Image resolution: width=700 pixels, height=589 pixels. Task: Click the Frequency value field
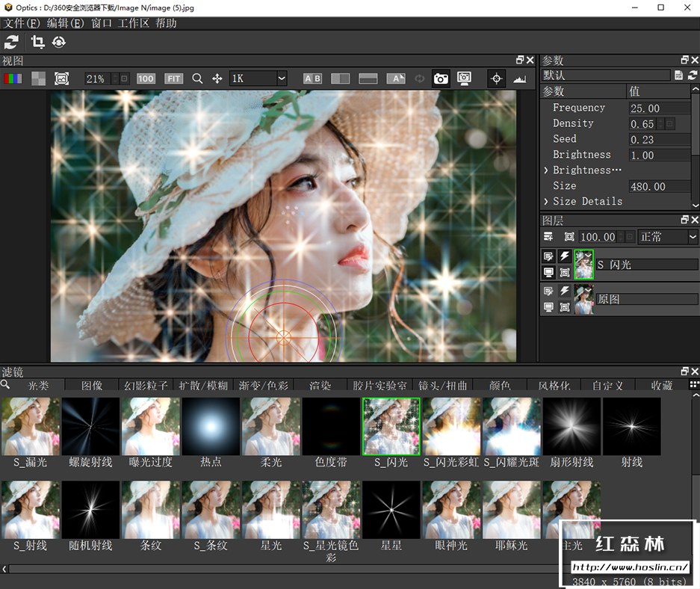658,108
